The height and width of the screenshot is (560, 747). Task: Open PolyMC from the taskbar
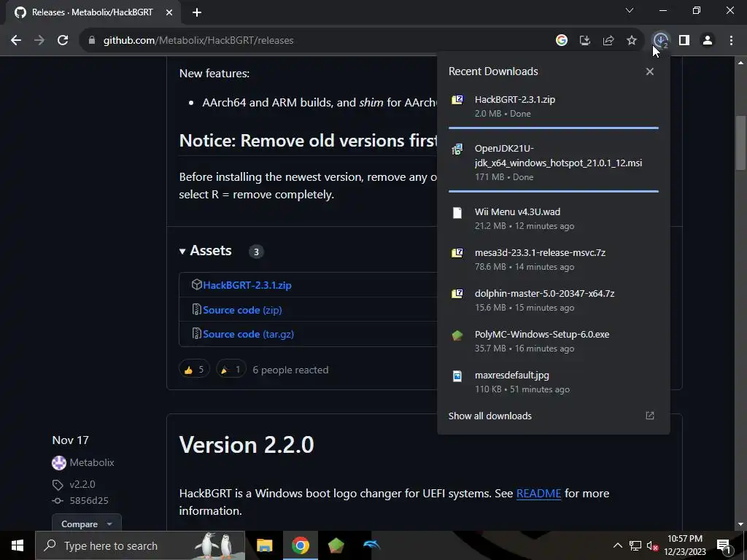click(x=336, y=545)
